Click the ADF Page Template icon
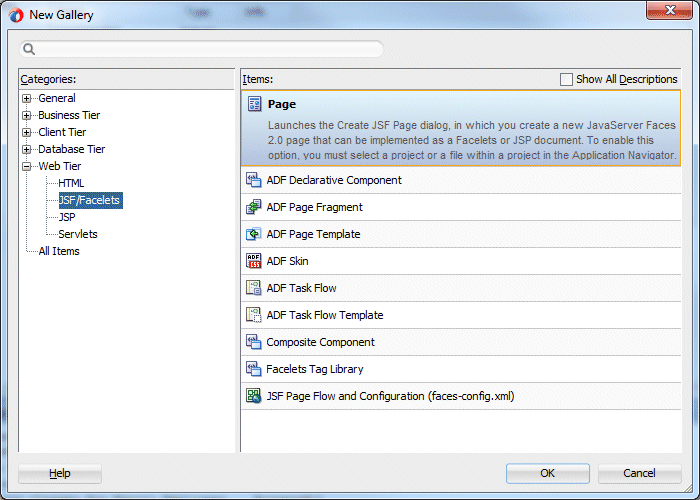The height and width of the screenshot is (500, 700). [x=254, y=234]
